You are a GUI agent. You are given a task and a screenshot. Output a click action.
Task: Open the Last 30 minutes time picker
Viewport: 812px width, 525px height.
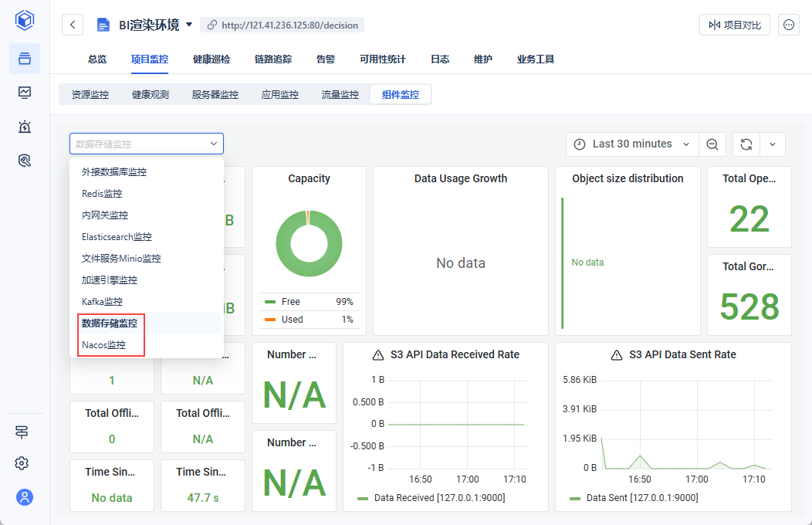pos(631,144)
